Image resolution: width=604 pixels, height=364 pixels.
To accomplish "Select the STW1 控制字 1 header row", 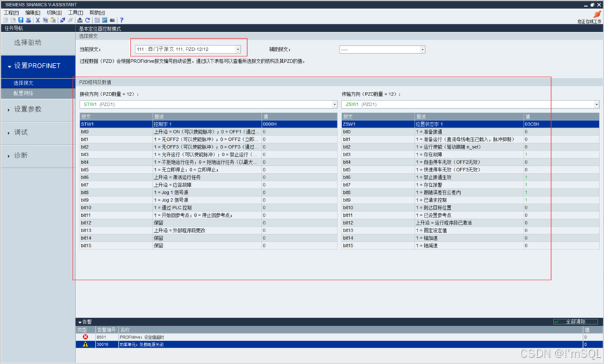I will coord(208,124).
